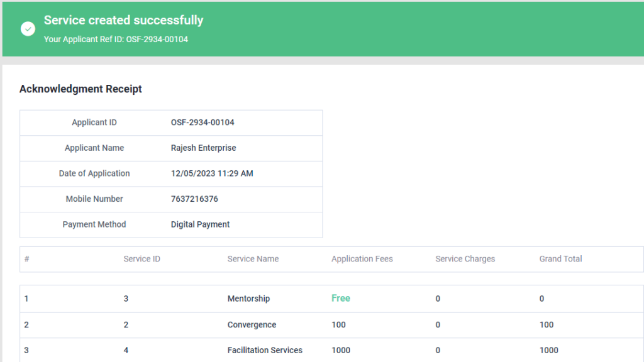Click the Service Name column header

[x=253, y=259]
